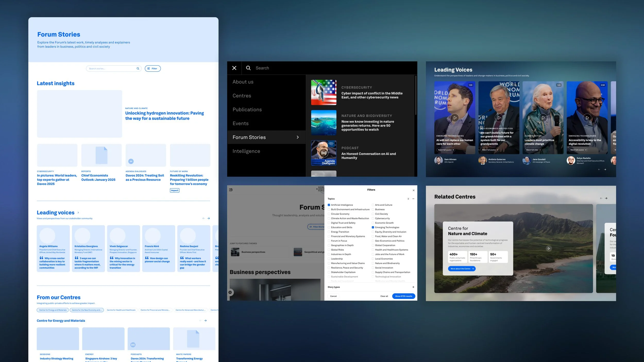
Task: Play the Nature and Climate centre video
Action: (549, 249)
